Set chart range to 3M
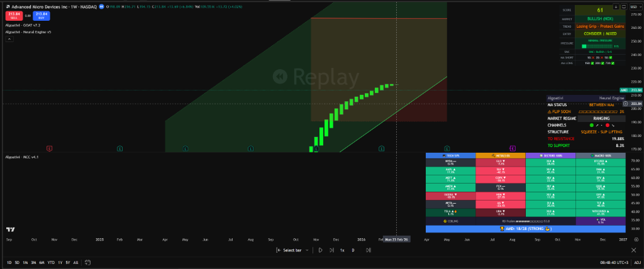Screen dimensions: 644x269 33,263
